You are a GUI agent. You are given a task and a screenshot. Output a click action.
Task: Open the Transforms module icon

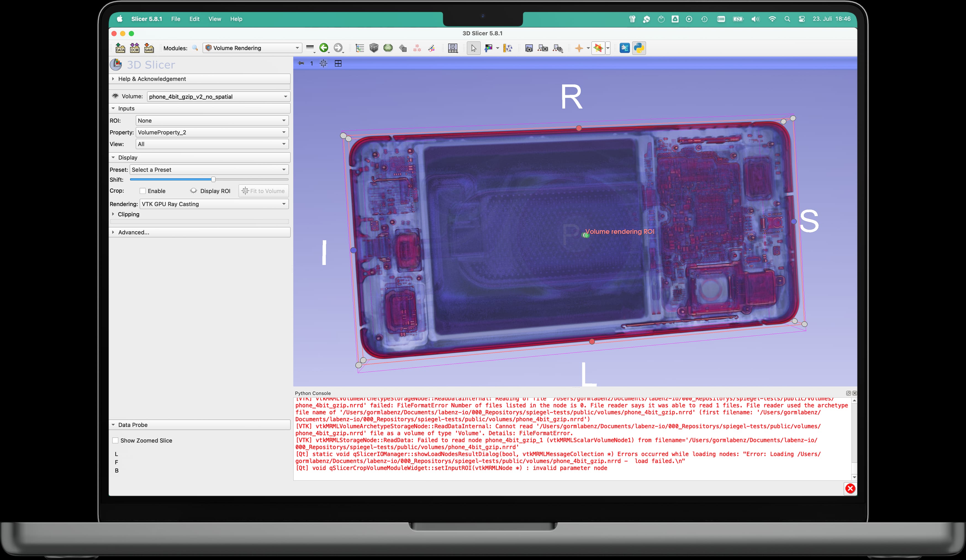click(x=403, y=48)
